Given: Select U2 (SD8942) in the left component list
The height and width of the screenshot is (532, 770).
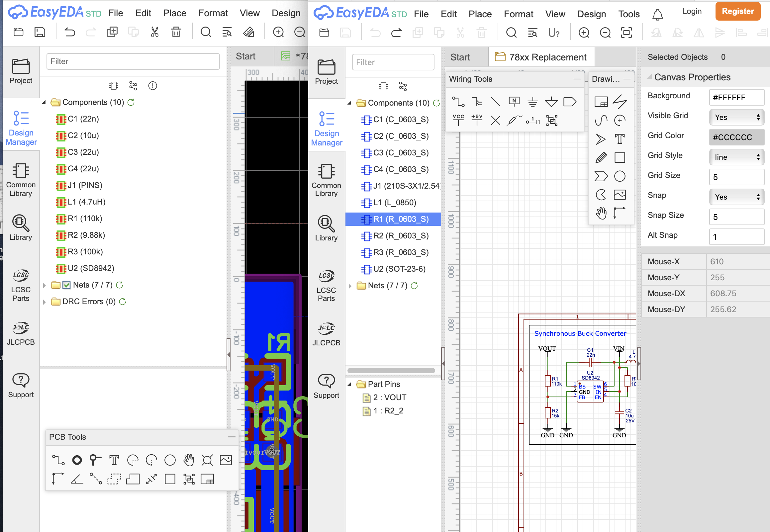Looking at the screenshot, I should [x=85, y=268].
